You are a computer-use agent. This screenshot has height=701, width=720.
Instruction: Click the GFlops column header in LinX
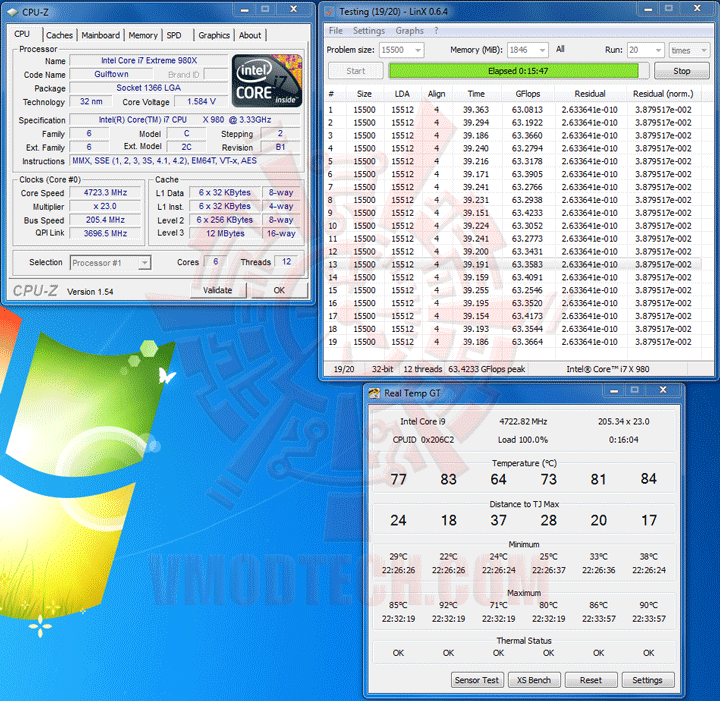click(528, 94)
